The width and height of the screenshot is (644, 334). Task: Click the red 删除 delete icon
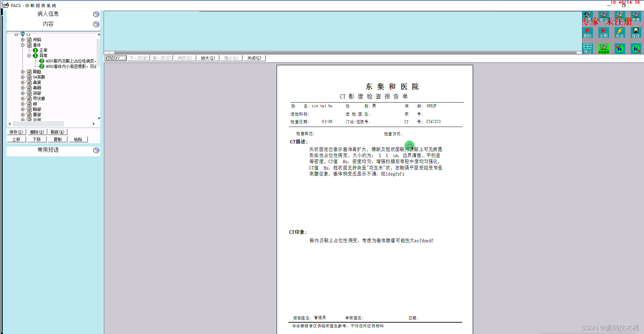(x=587, y=32)
